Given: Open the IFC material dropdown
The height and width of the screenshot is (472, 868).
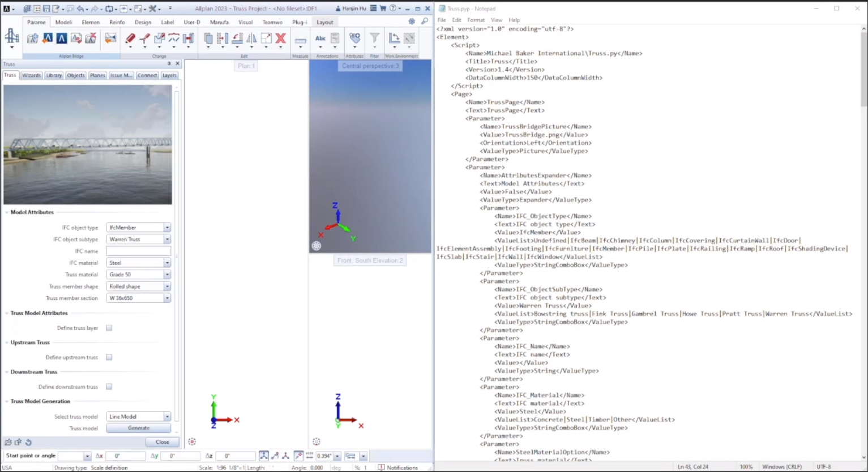Looking at the screenshot, I should click(167, 263).
